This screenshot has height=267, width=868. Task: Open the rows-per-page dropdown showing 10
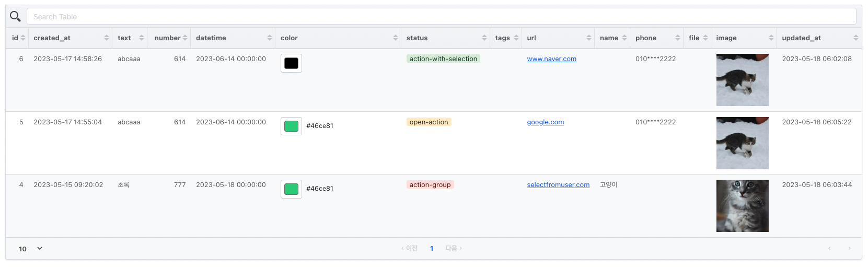click(x=30, y=249)
